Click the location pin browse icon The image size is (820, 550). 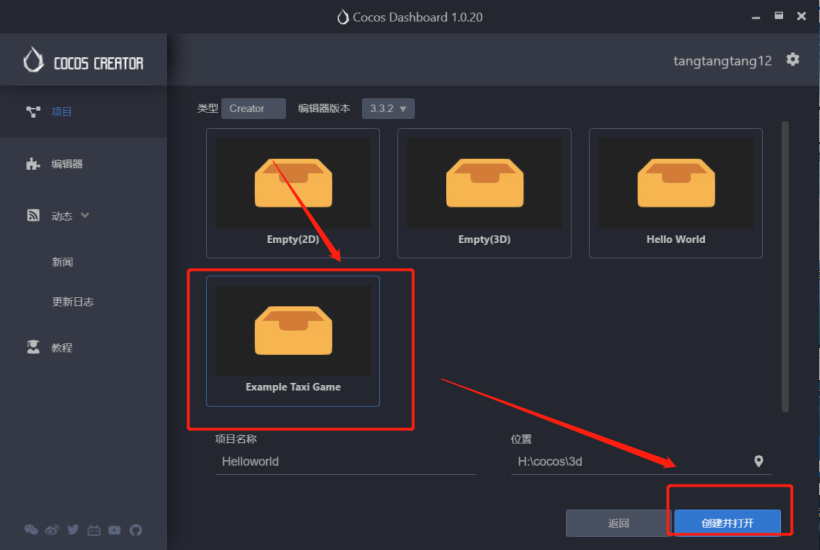pyautogui.click(x=759, y=461)
